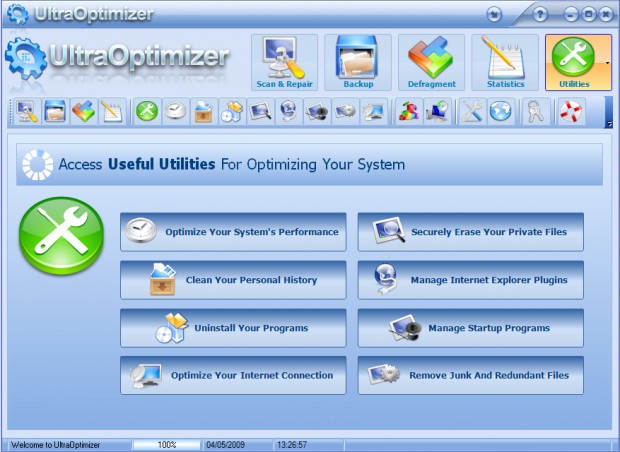This screenshot has width=620, height=452.
Task: Click the red lifebuoy help icon
Action: coord(571,111)
